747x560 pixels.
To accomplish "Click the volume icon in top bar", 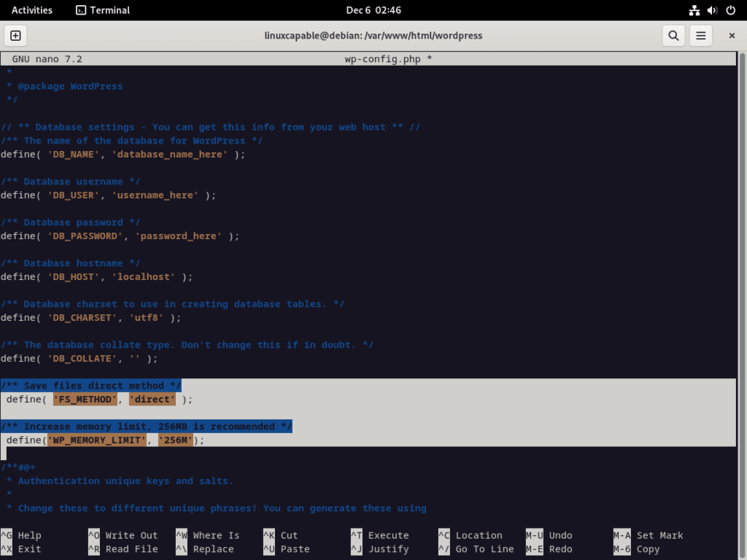I will pos(711,10).
